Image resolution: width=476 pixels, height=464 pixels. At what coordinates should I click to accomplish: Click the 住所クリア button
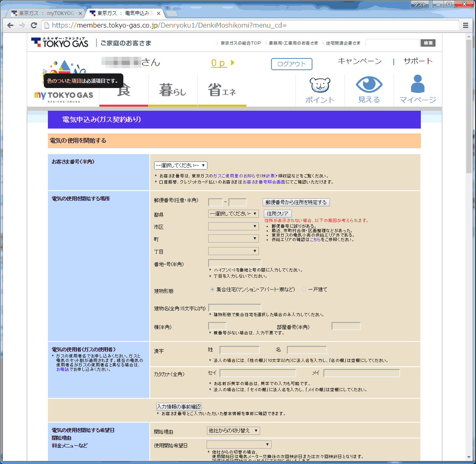click(x=278, y=214)
